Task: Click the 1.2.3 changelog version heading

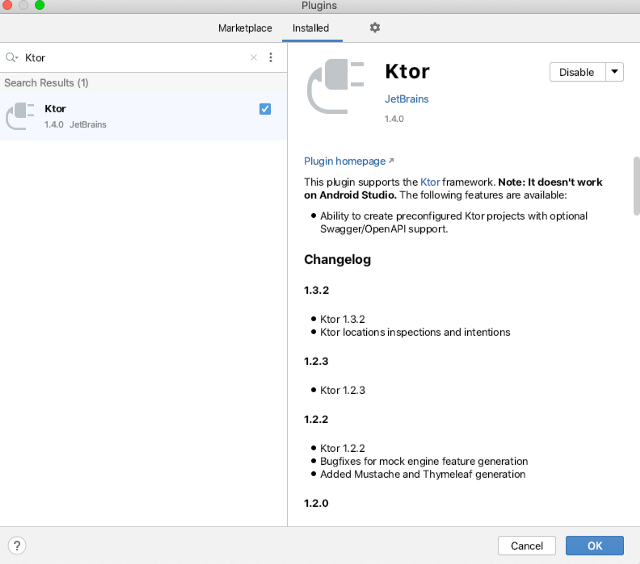Action: pyautogui.click(x=316, y=361)
